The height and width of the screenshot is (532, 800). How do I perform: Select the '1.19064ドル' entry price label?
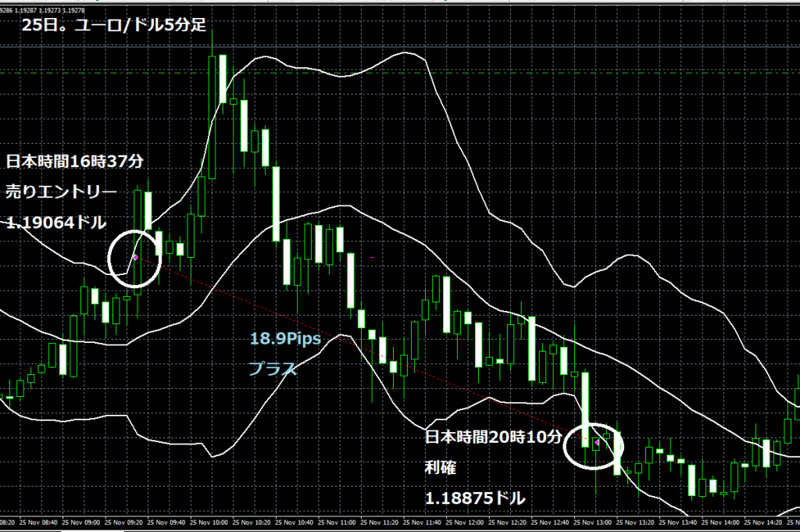[56, 222]
